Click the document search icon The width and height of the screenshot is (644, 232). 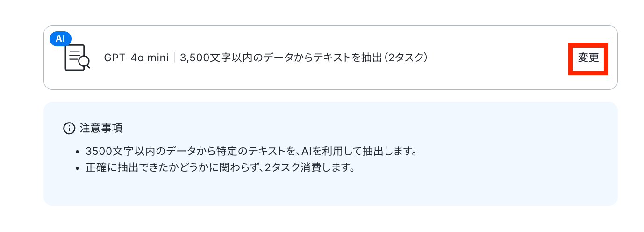(77, 58)
